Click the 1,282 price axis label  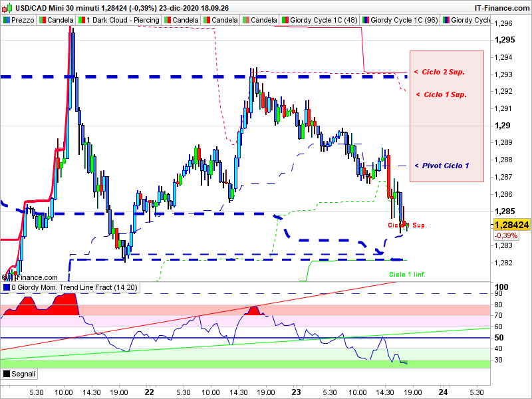[x=503, y=263]
